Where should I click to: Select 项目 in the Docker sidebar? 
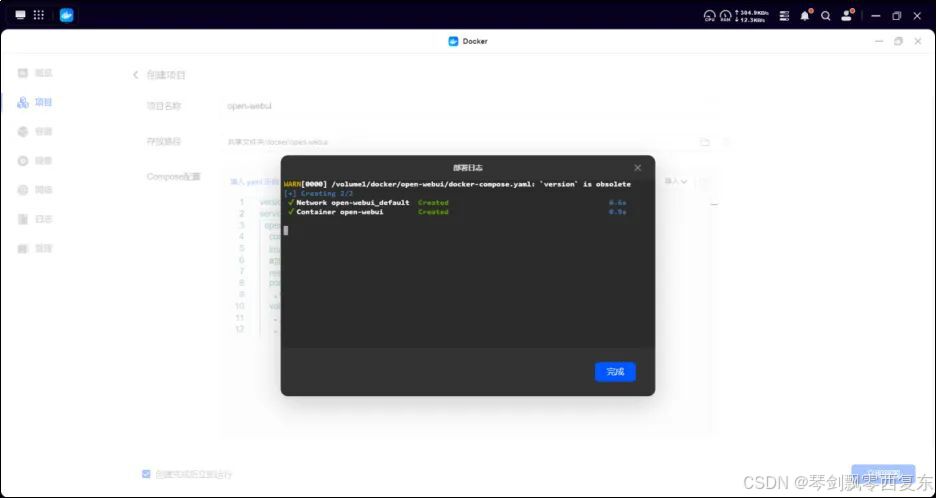35,102
